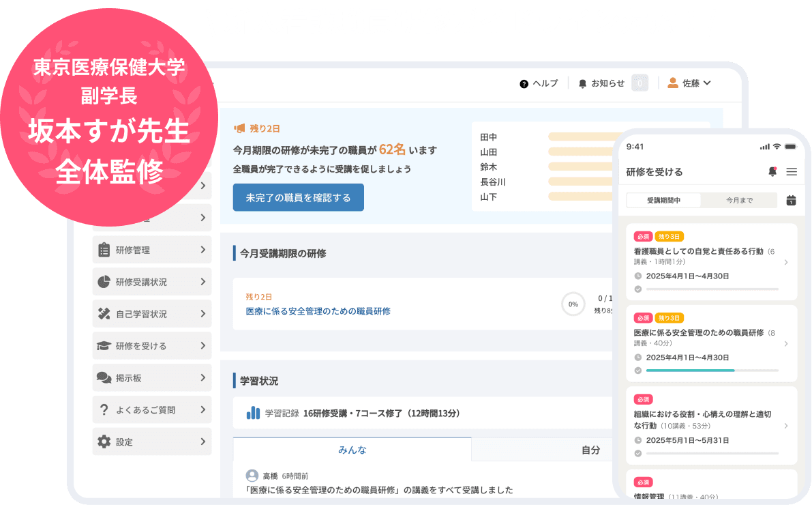Viewport: 812px width, 505px height.
Task: Expand the 研修を受ける sidebar chevron
Action: (203, 346)
